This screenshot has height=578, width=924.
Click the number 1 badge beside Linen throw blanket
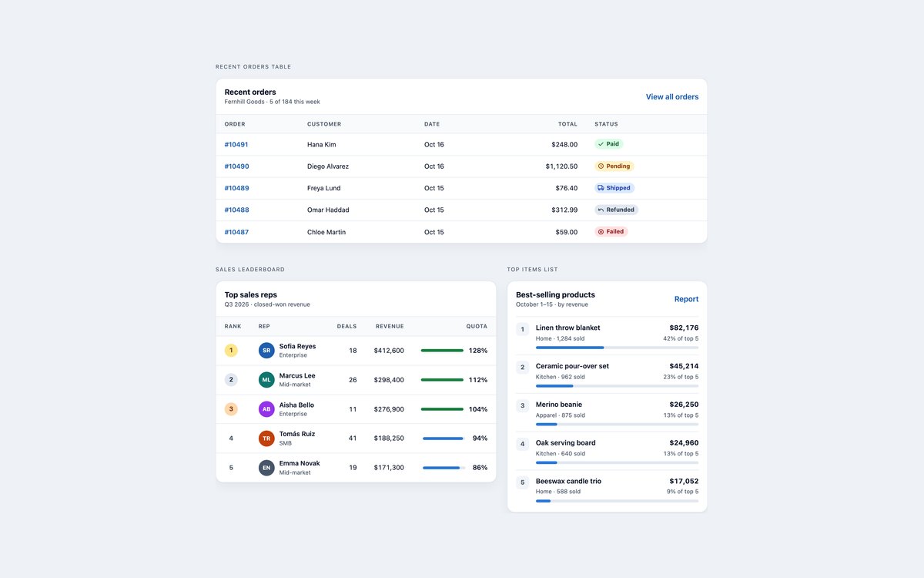coord(523,329)
